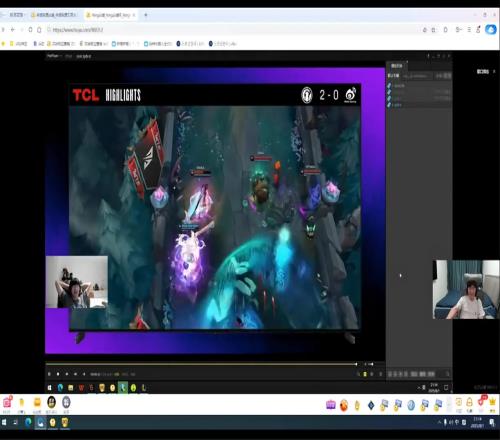The width and height of the screenshot is (500, 440).
Task: Click the video progress bar
Action: (x=201, y=364)
